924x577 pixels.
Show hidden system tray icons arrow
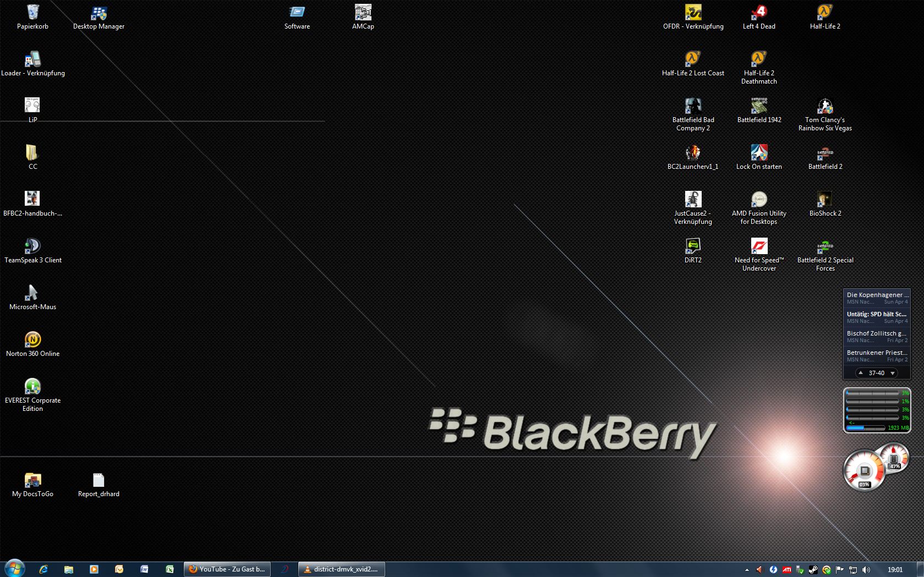pos(747,570)
